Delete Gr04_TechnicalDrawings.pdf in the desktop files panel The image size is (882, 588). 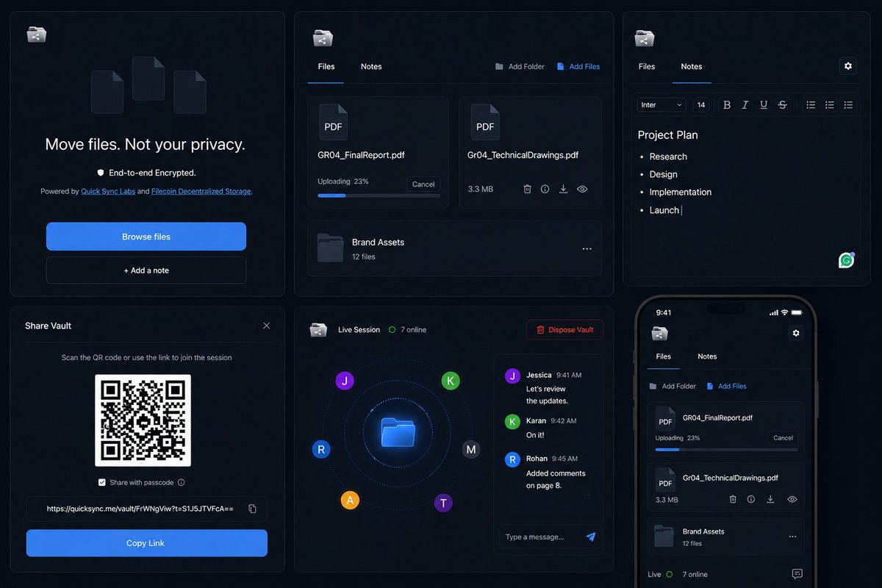[x=527, y=189]
